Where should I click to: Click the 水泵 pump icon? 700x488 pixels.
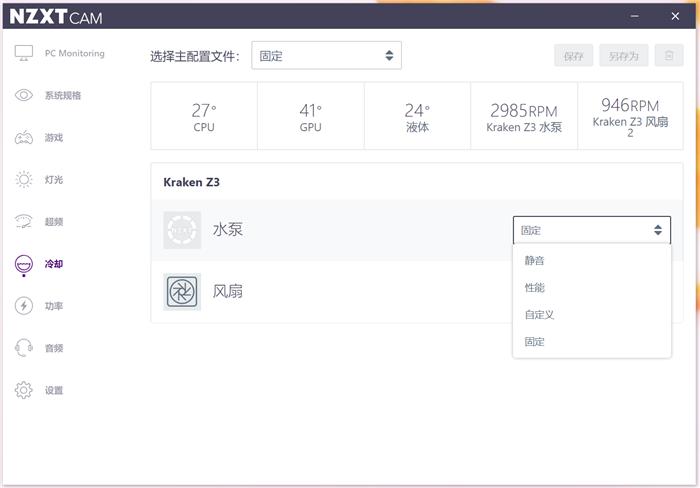tap(182, 230)
